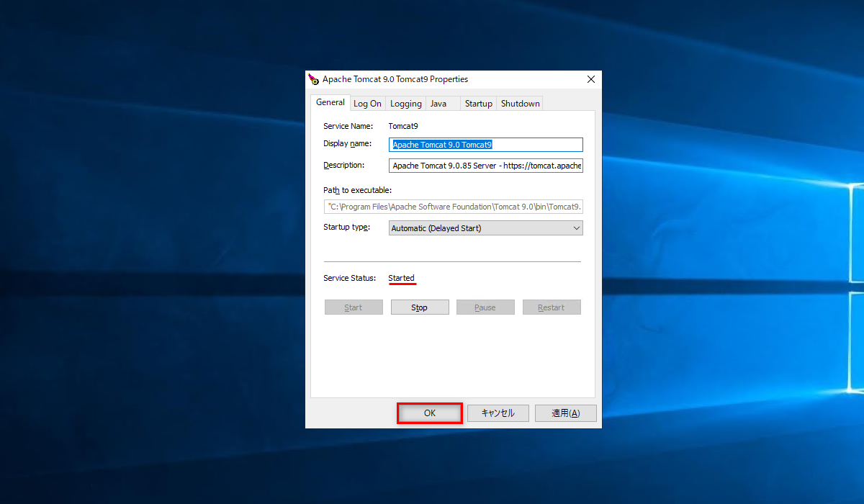Open the Shutdown tab
The height and width of the screenshot is (504, 864).
coord(520,104)
